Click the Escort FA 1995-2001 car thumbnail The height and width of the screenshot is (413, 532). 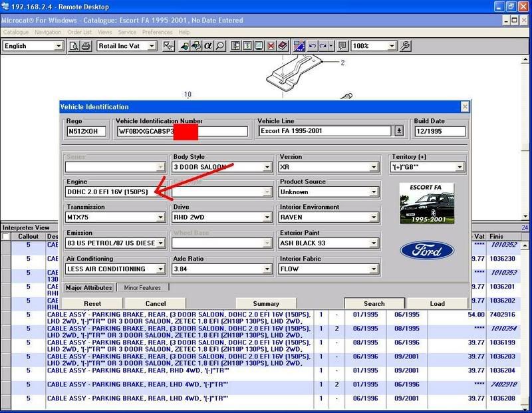click(427, 204)
